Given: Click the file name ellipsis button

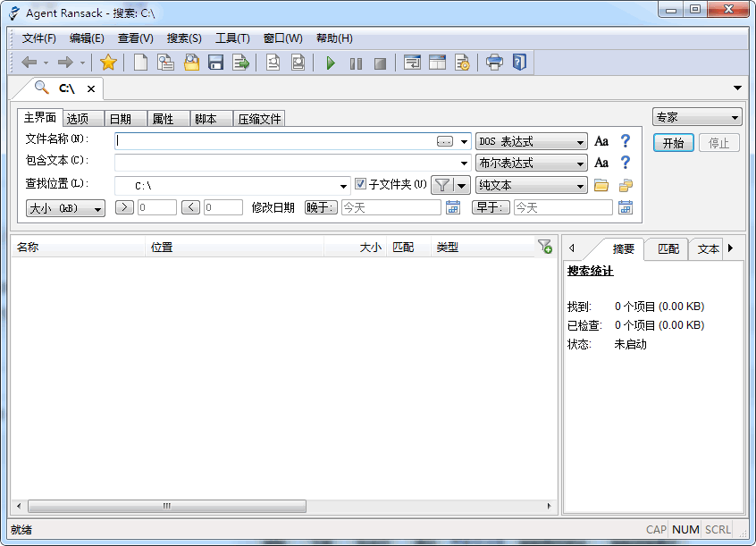Looking at the screenshot, I should (444, 141).
